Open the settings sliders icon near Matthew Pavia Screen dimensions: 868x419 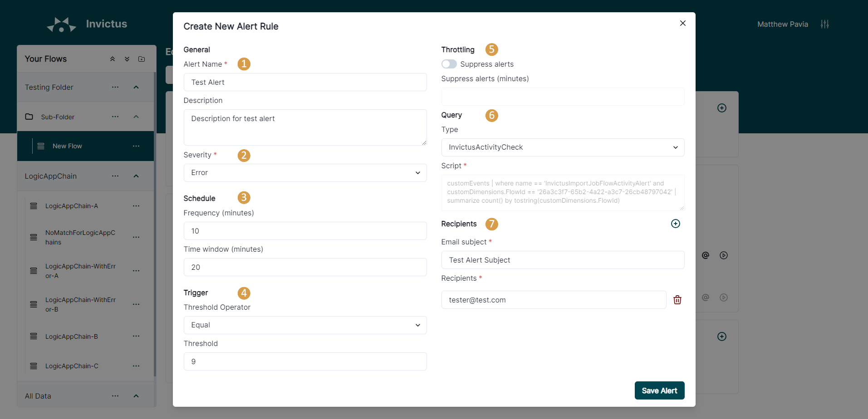824,24
